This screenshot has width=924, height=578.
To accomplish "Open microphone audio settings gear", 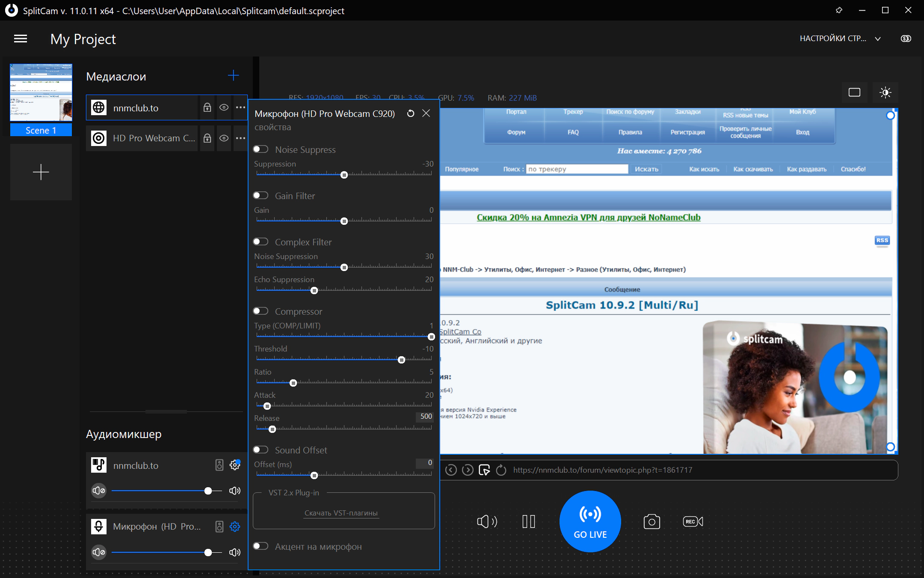I will [x=235, y=527].
